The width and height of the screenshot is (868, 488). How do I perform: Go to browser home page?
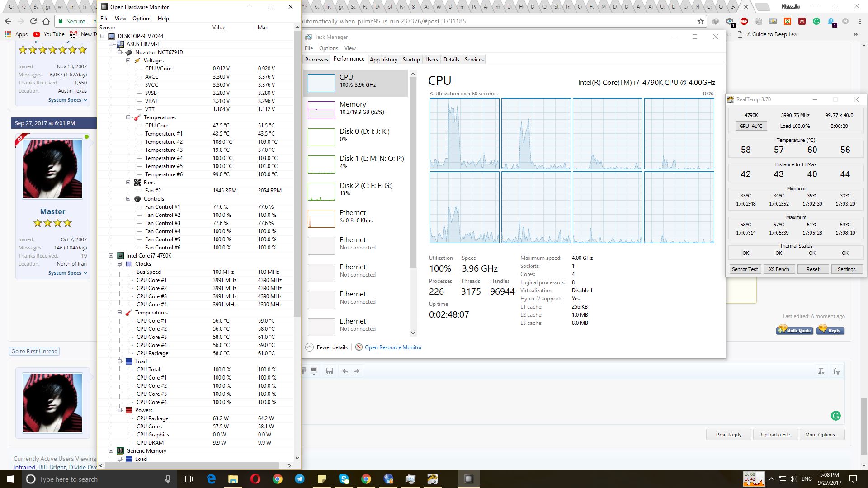[x=46, y=21]
